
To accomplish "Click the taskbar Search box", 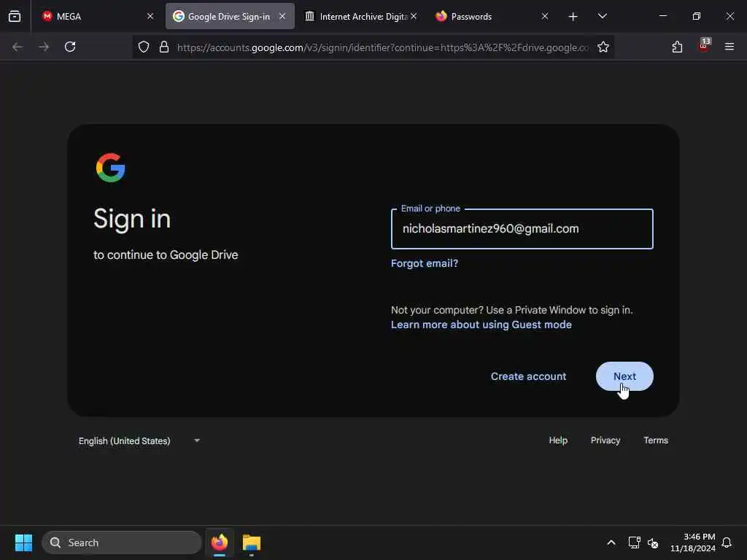I will coord(122,542).
